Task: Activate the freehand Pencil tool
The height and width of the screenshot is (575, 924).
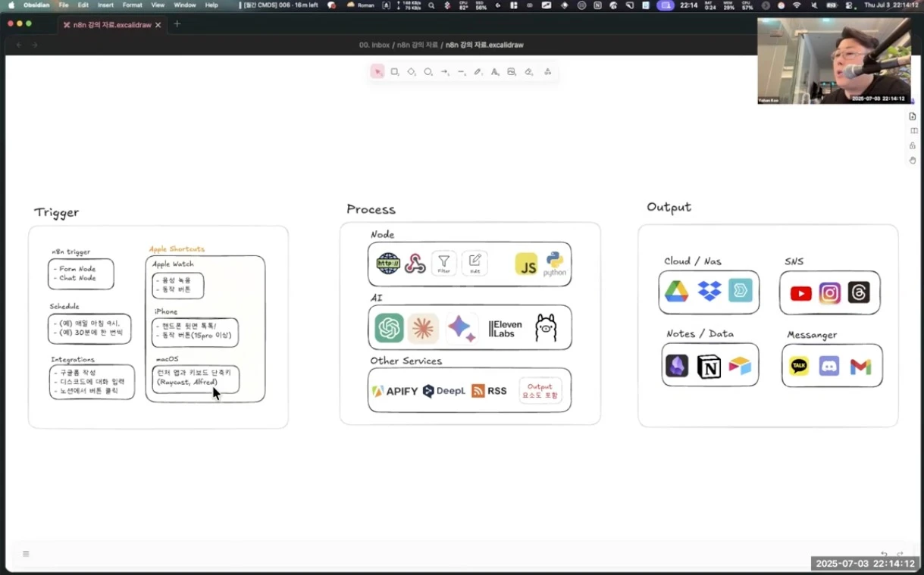Action: tap(478, 72)
